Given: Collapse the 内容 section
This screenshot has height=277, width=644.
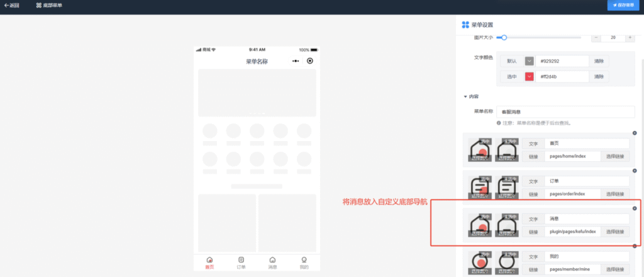Looking at the screenshot, I should coord(471,96).
